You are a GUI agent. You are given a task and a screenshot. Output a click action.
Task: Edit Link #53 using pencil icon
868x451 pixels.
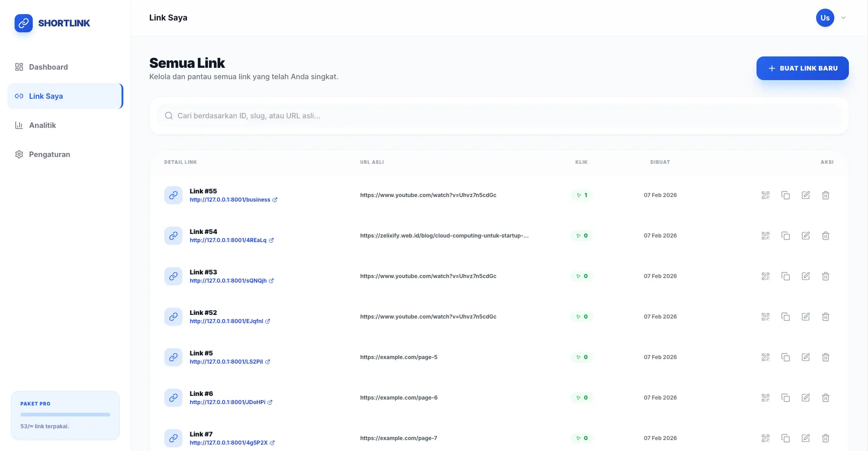805,276
